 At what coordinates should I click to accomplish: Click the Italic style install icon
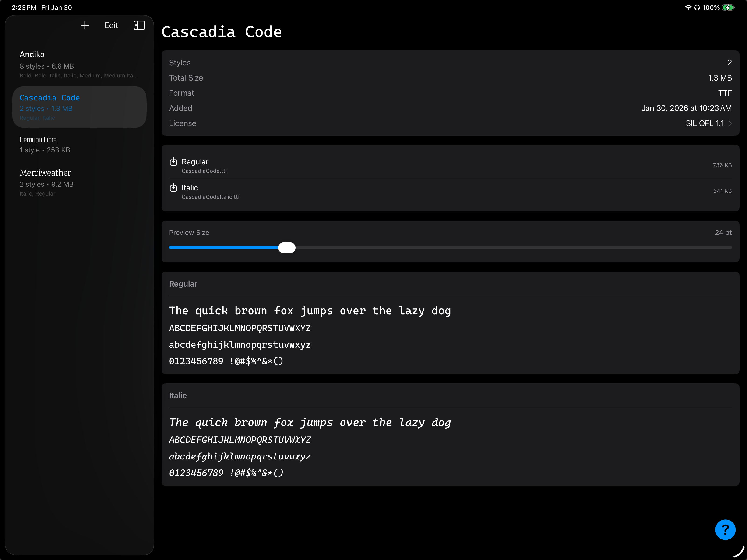(x=173, y=188)
